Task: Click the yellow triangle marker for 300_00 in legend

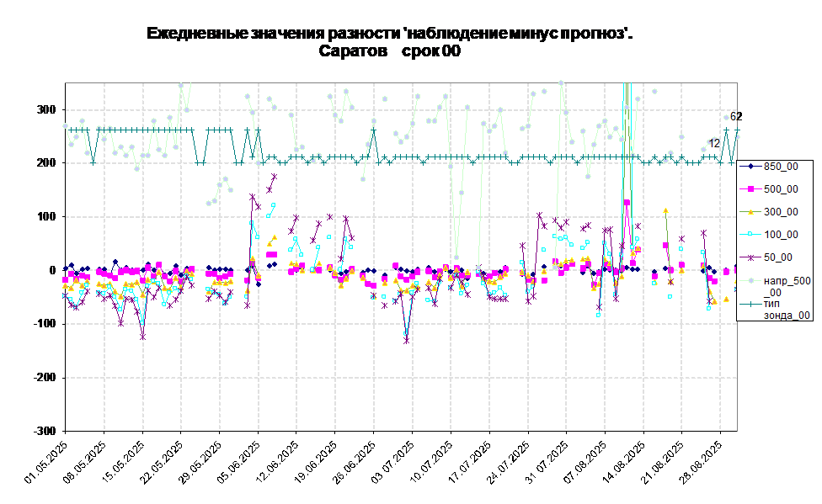Action: pos(750,212)
